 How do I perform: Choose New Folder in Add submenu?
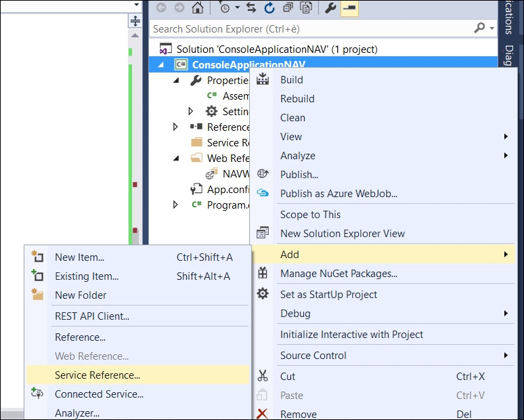click(x=138, y=295)
